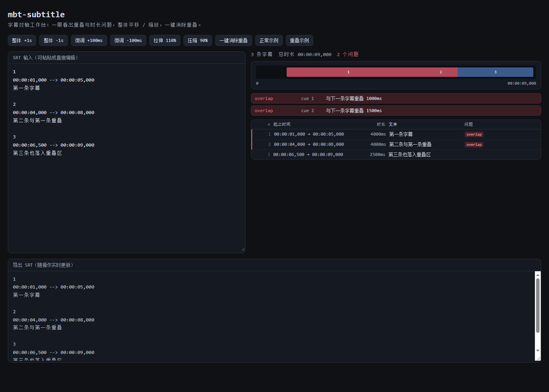
Task: Click the export area's scrollbar down arrow
Action: (538, 350)
